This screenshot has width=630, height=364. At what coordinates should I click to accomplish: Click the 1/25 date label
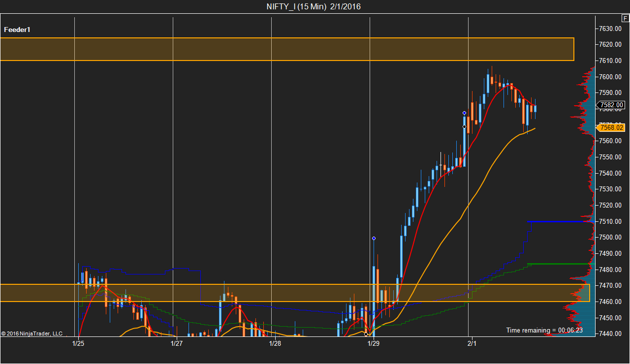pos(78,343)
